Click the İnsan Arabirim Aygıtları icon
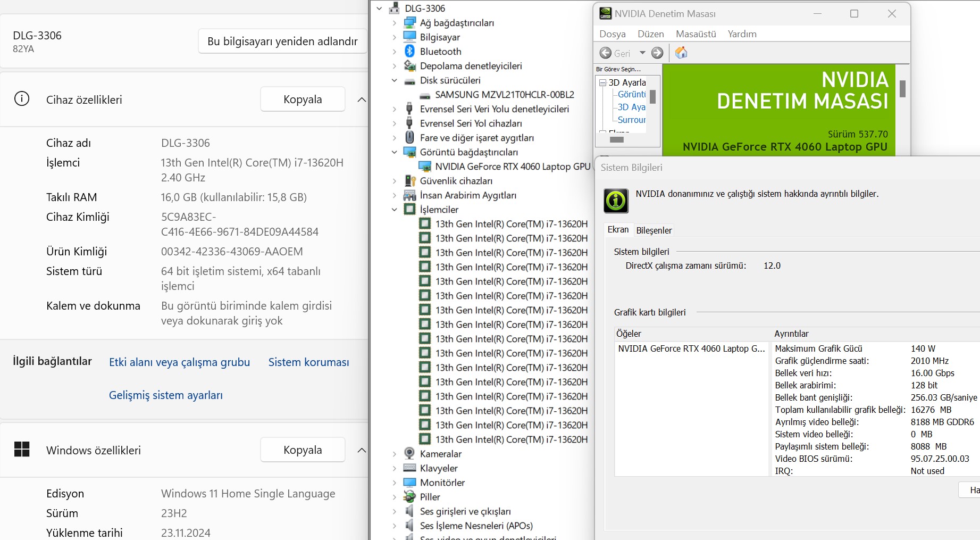Image resolution: width=980 pixels, height=540 pixels. (x=409, y=195)
